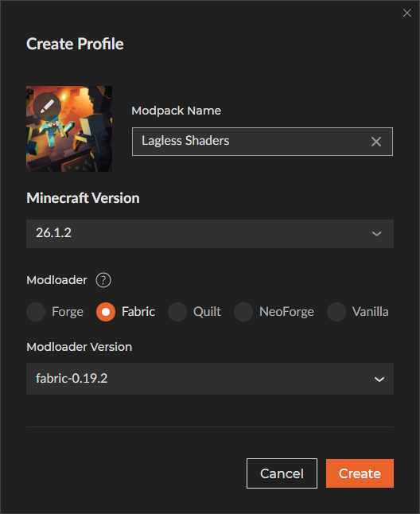This screenshot has height=514, width=420.
Task: Click the pencil edit icon on modpack image
Action: click(x=47, y=106)
